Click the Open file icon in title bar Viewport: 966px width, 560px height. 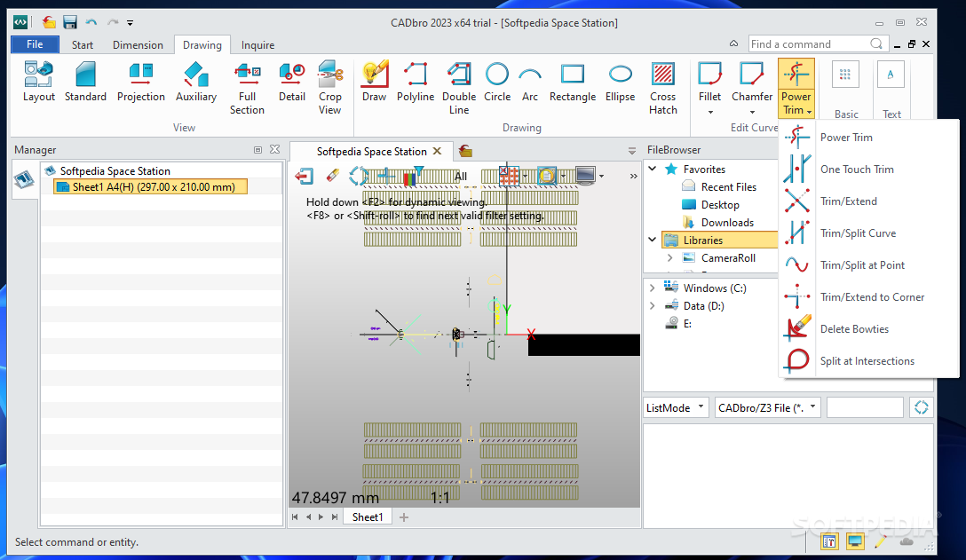coord(49,23)
